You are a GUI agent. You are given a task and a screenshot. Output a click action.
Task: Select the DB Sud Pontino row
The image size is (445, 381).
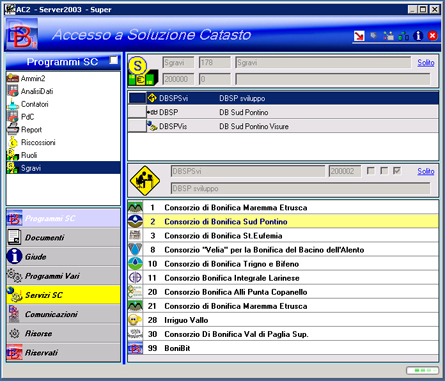[x=283, y=112]
